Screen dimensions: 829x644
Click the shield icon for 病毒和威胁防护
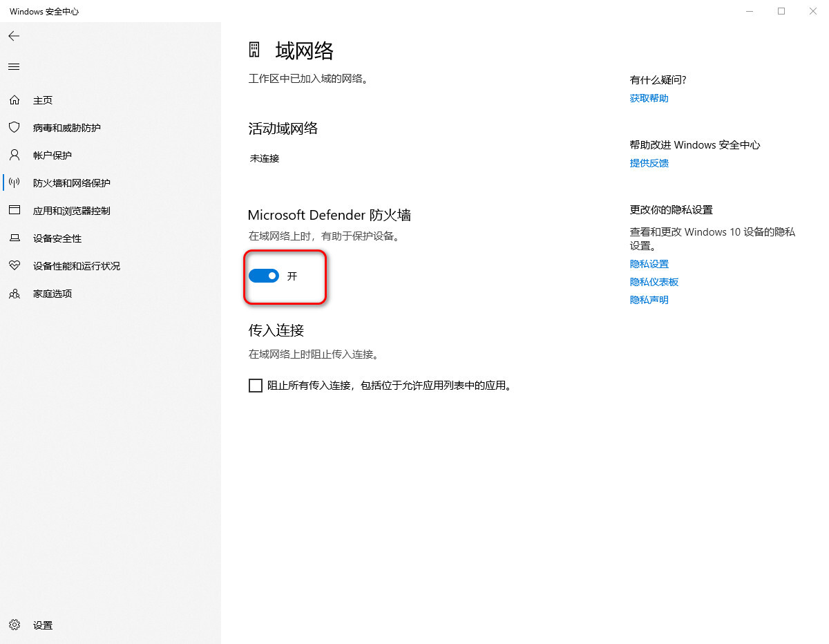tap(14, 128)
